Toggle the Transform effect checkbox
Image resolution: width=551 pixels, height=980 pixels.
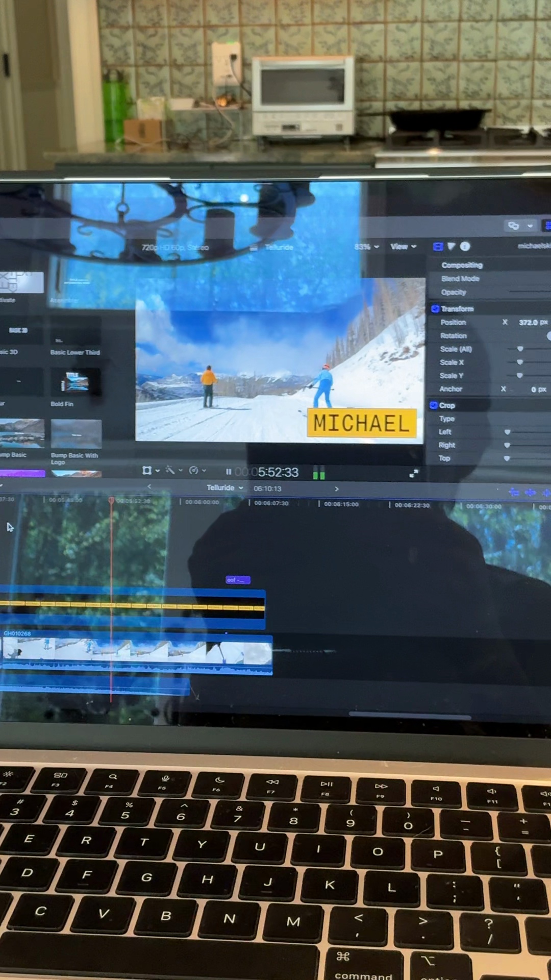(x=435, y=309)
